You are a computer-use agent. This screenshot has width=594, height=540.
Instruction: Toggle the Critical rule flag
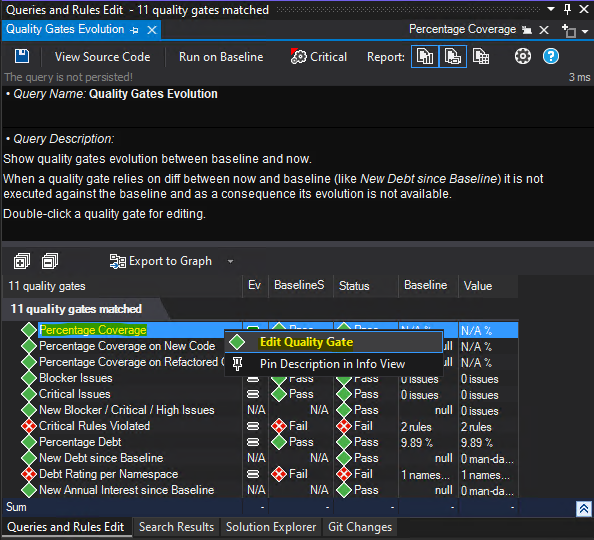(319, 57)
